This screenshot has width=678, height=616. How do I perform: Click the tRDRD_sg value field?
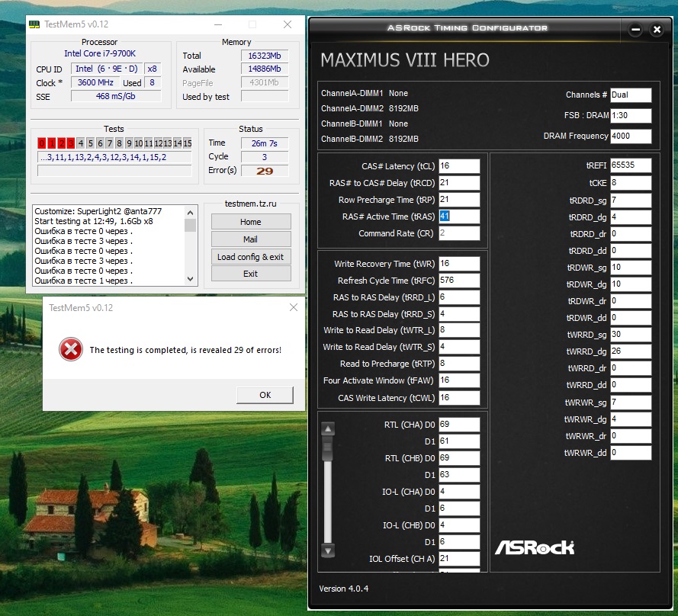pos(631,201)
